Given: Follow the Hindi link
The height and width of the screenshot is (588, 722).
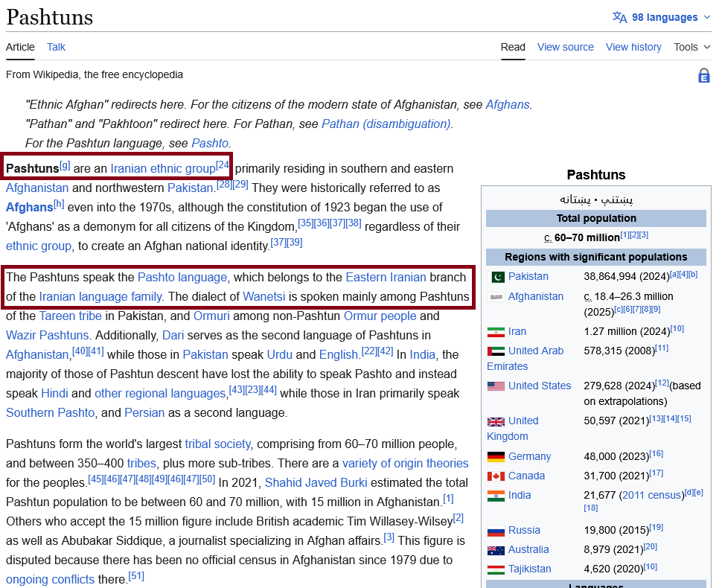Looking at the screenshot, I should tap(54, 393).
